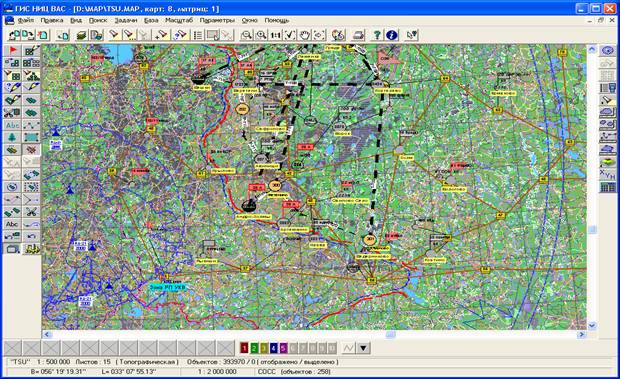The width and height of the screenshot is (620, 379).
Task: Toggle the red number 1 layer button
Action: pos(244,348)
